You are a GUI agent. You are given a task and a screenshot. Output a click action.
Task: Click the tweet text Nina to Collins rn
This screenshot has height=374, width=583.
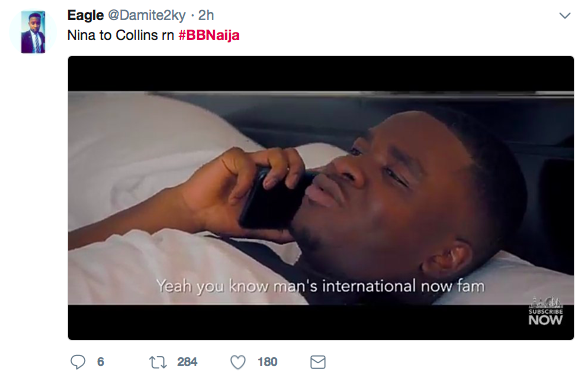coord(120,35)
